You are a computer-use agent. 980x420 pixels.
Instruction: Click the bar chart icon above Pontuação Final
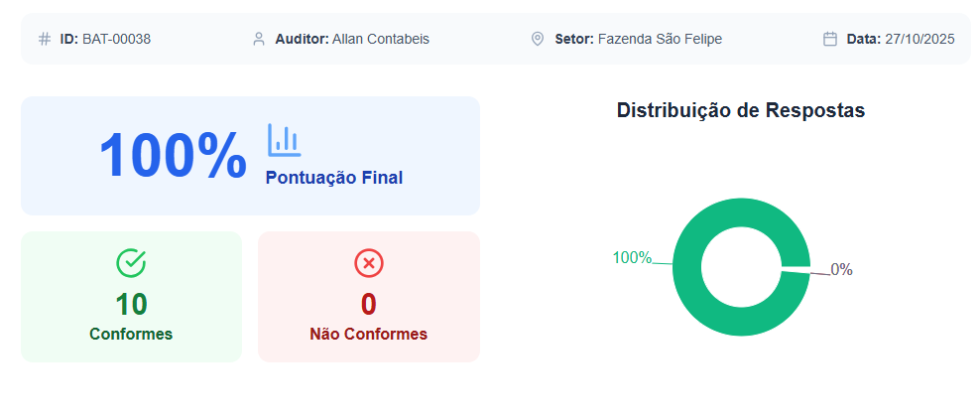point(284,140)
